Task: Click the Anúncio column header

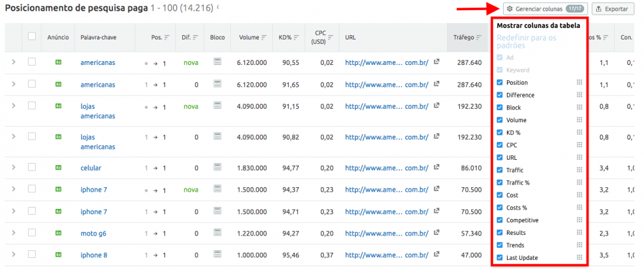Action: (58, 38)
